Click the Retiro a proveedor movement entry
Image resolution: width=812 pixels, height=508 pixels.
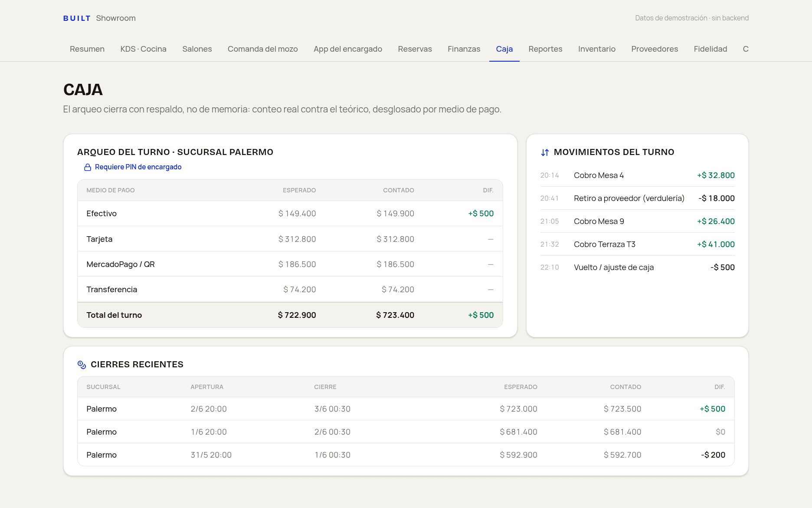[x=637, y=198]
